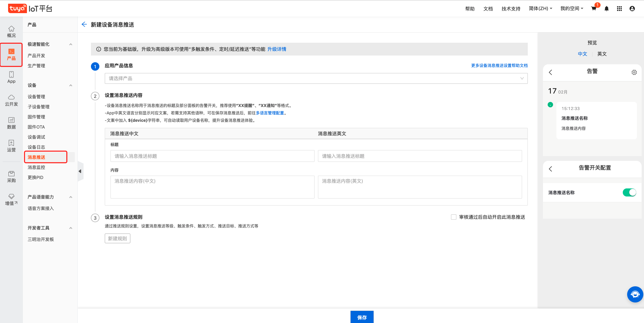Screen dimensions: 644x323
Task: Open the App section in sidebar
Action: [11, 77]
